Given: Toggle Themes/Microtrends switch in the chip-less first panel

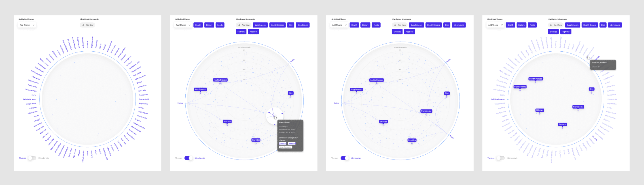Looking at the screenshot, I should coord(32,158).
